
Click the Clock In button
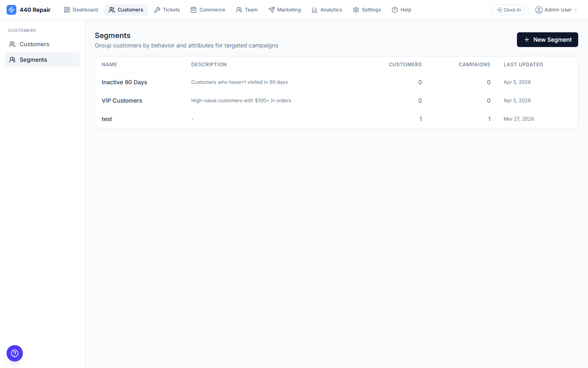click(x=508, y=10)
